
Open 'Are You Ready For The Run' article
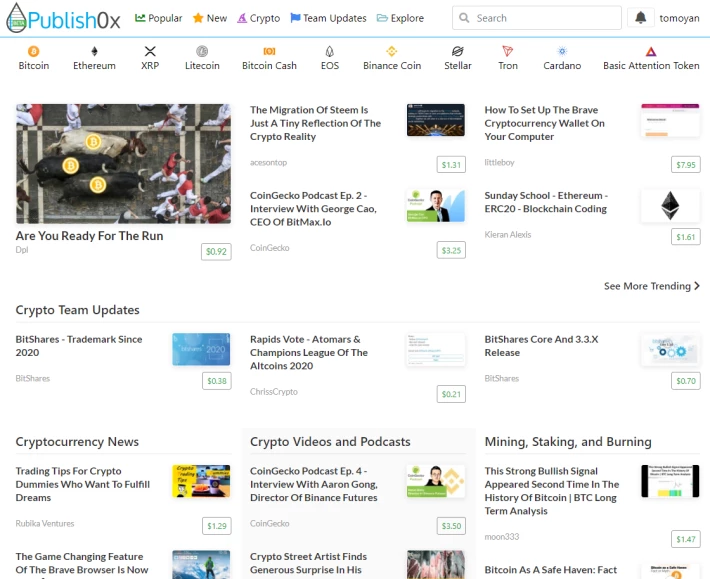click(x=89, y=236)
